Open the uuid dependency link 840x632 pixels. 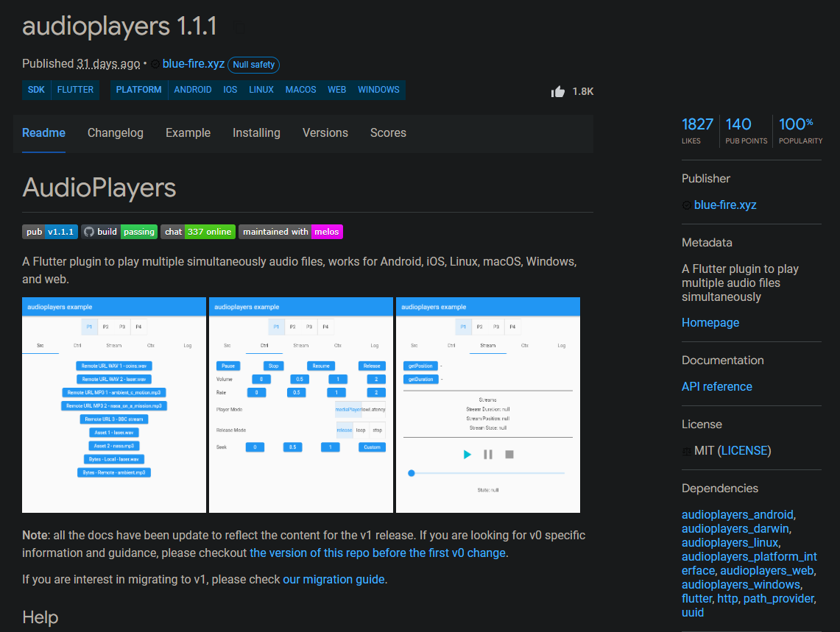(693, 613)
